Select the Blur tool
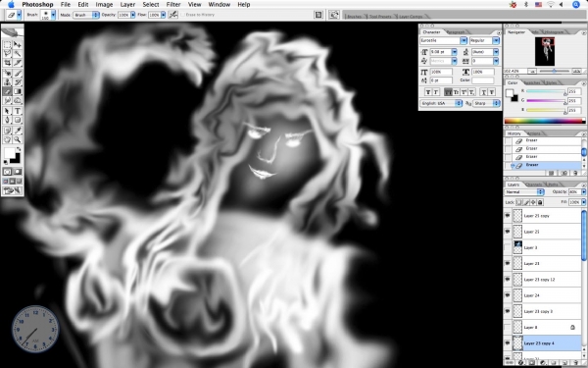Screen dimensions: 588x368 (x=7, y=101)
